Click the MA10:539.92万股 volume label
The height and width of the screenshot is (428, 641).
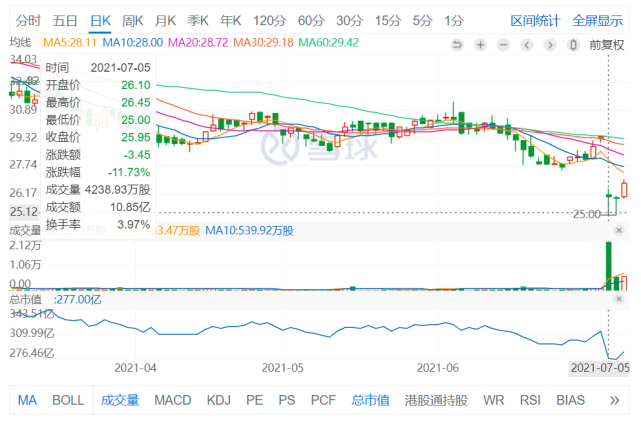[x=249, y=231]
